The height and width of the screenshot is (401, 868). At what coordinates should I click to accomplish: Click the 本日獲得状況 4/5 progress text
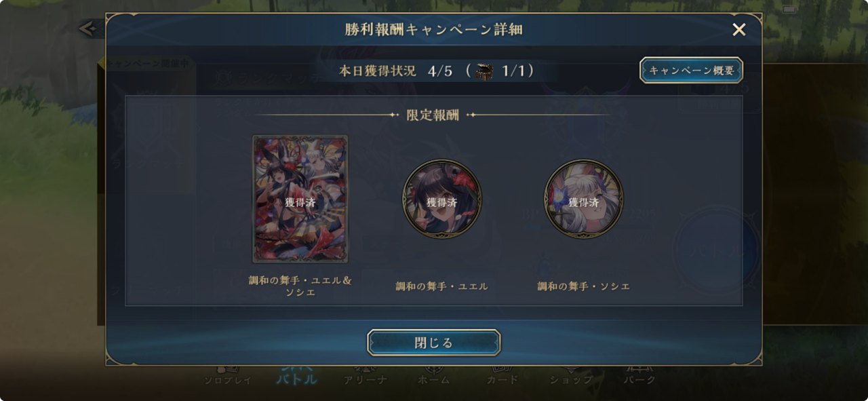pyautogui.click(x=395, y=71)
